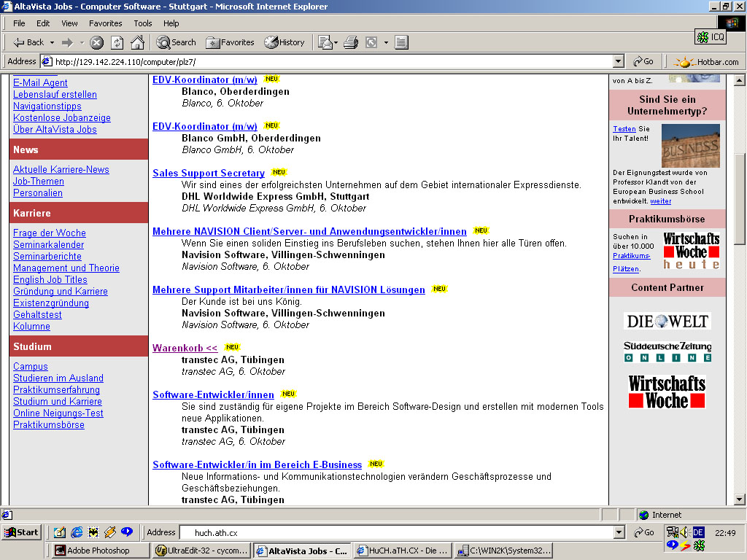The width and height of the screenshot is (747, 560).
Task: Click the notepad quick launch icon
Action: click(60, 532)
